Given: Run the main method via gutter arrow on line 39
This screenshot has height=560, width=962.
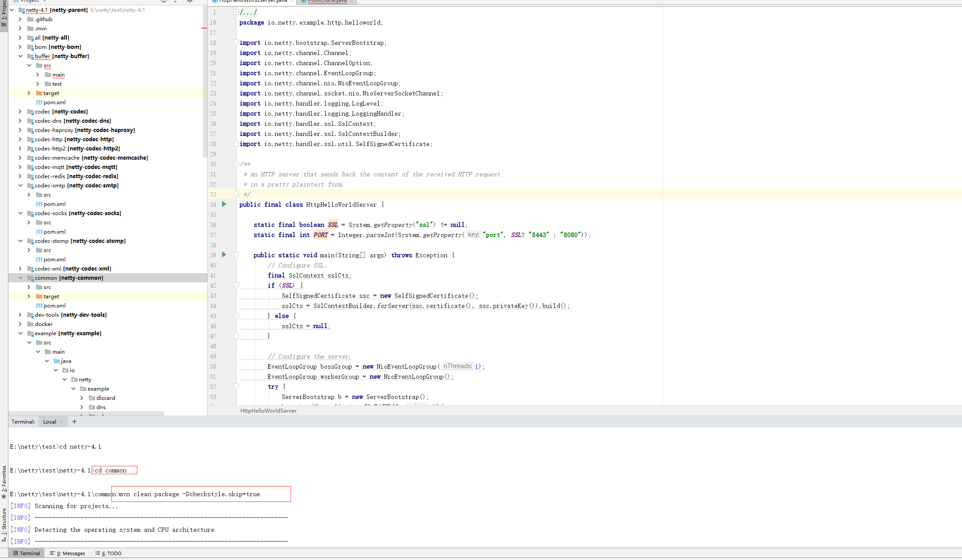Looking at the screenshot, I should tap(224, 255).
